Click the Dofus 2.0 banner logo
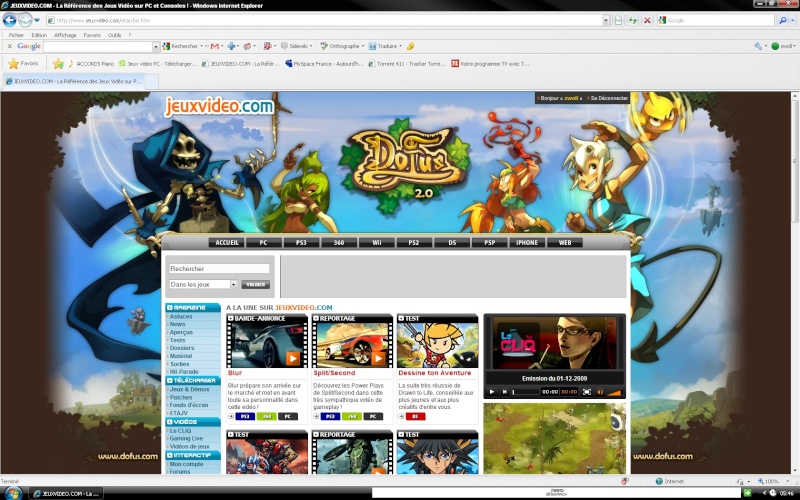Viewport: 800px width, 500px height. coord(406,166)
